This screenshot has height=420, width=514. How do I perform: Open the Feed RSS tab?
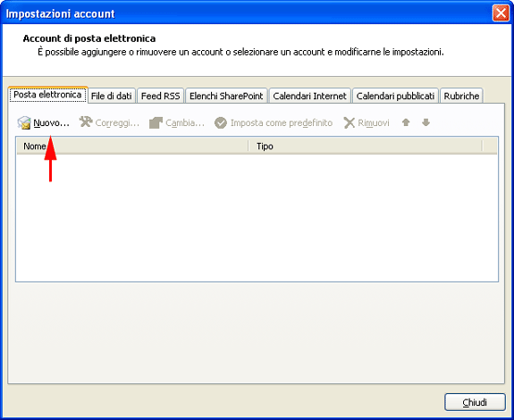pos(160,96)
